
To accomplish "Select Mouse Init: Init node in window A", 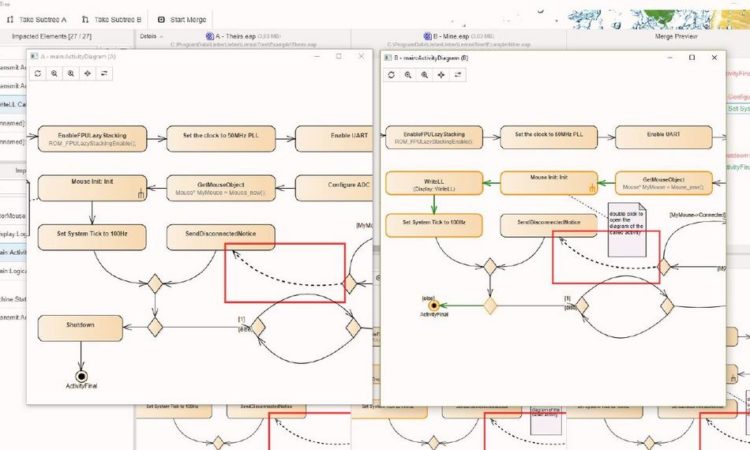I will pos(92,188).
